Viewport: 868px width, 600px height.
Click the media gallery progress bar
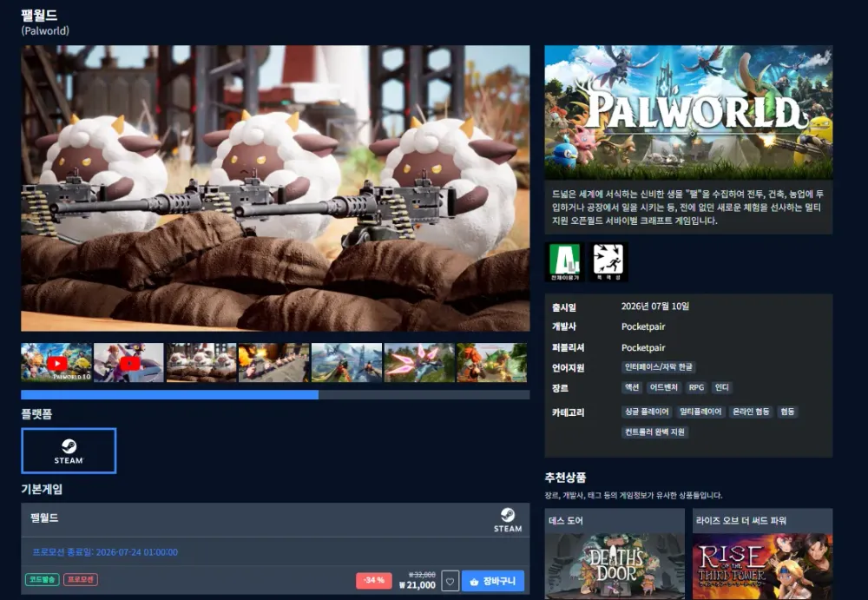coord(275,394)
